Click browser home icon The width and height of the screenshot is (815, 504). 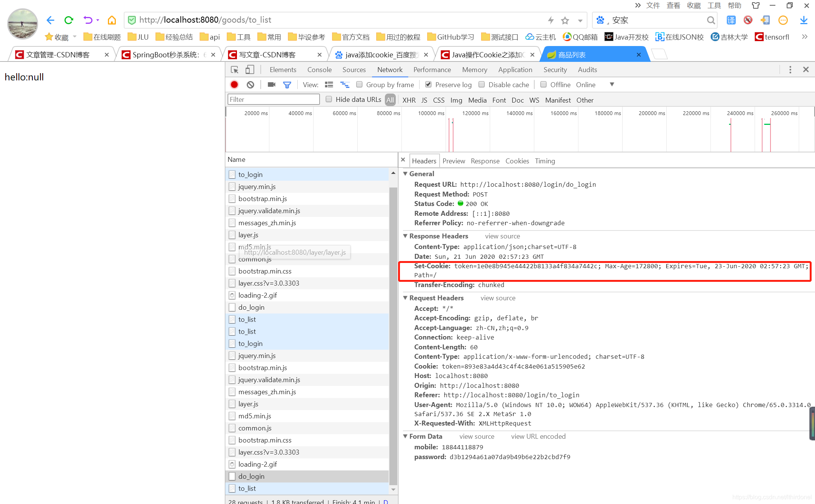[x=112, y=20]
